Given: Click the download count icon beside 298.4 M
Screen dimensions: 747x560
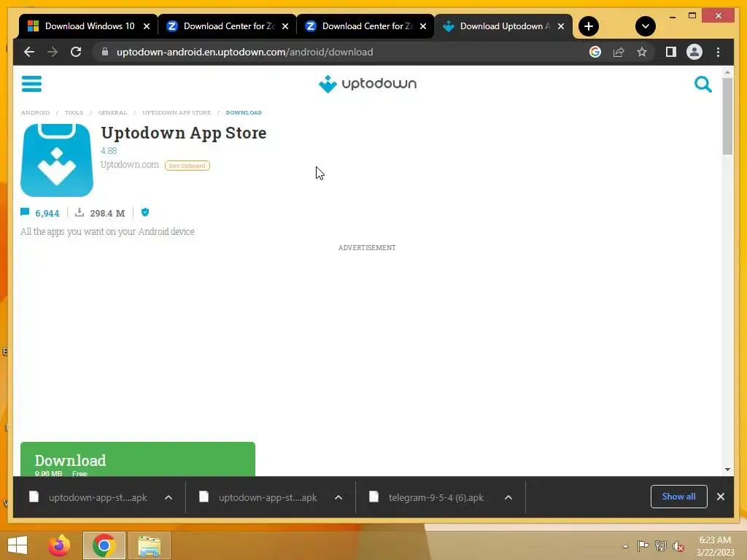Looking at the screenshot, I should pyautogui.click(x=80, y=212).
